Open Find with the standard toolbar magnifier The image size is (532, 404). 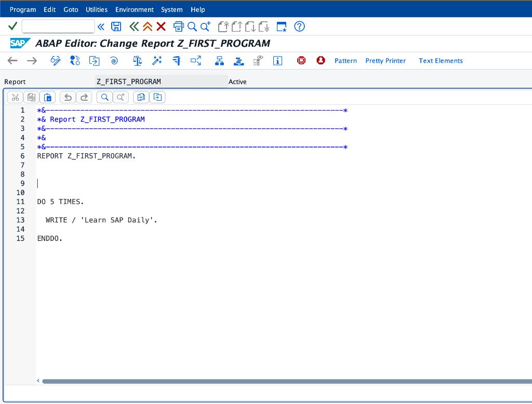tap(192, 26)
